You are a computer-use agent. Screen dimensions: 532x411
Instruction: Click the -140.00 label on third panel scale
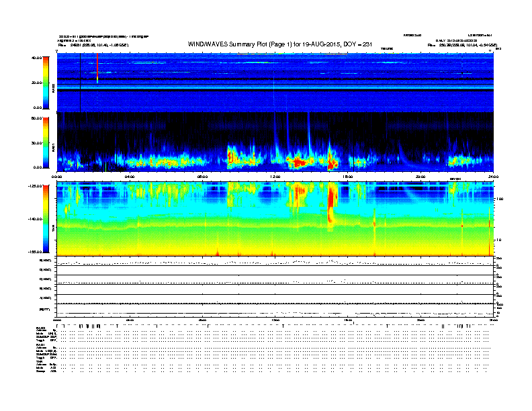click(x=34, y=219)
